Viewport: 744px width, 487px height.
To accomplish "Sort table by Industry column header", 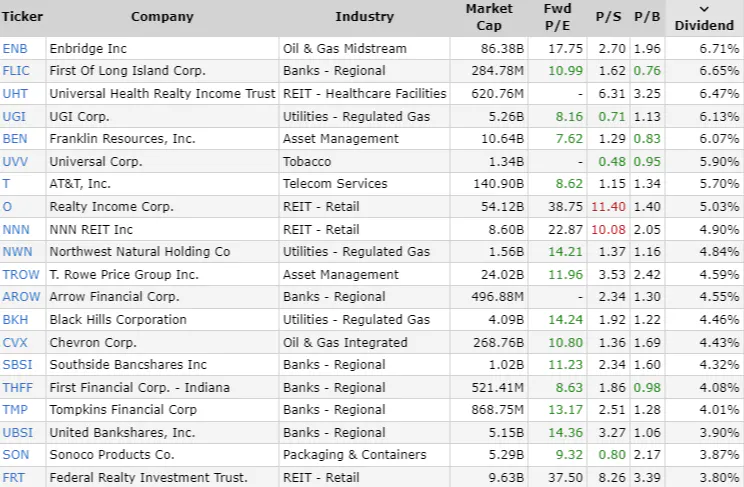I will coord(364,17).
